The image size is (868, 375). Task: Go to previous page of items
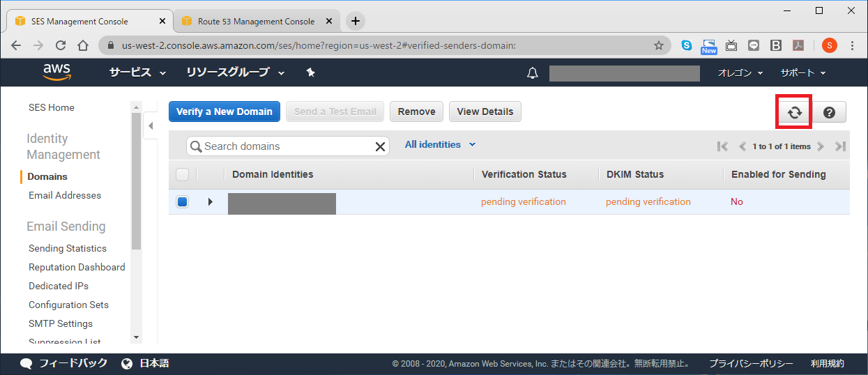tap(743, 146)
